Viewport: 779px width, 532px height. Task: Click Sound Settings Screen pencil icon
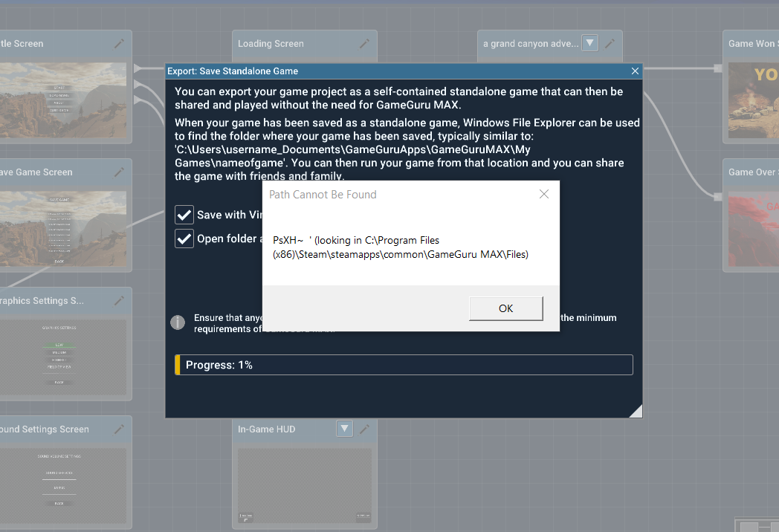coord(119,429)
